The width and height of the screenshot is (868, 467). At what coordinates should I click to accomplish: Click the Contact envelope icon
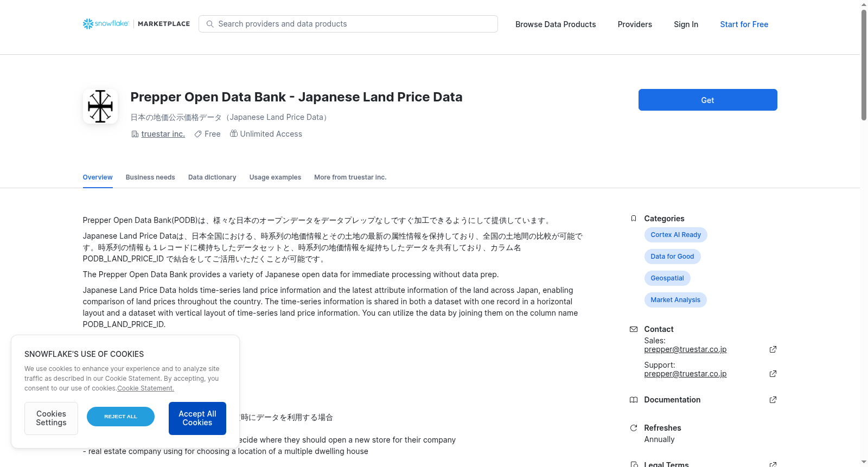(634, 329)
